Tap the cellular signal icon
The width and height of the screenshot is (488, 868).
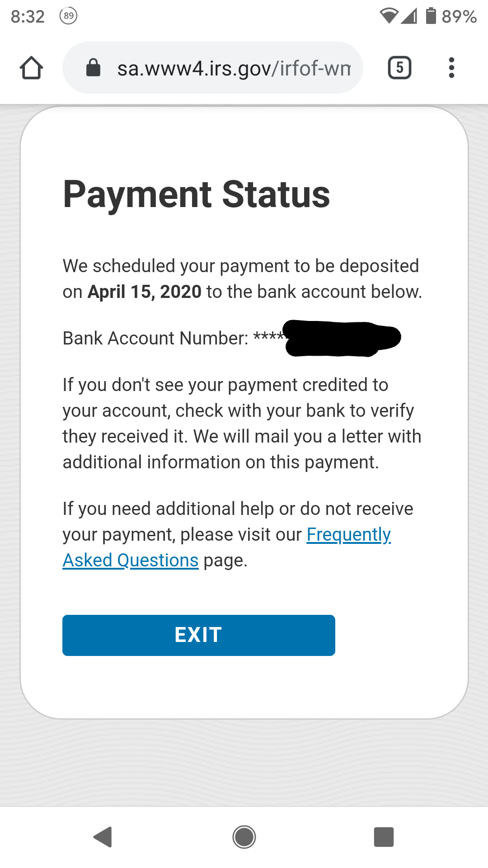pyautogui.click(x=409, y=16)
